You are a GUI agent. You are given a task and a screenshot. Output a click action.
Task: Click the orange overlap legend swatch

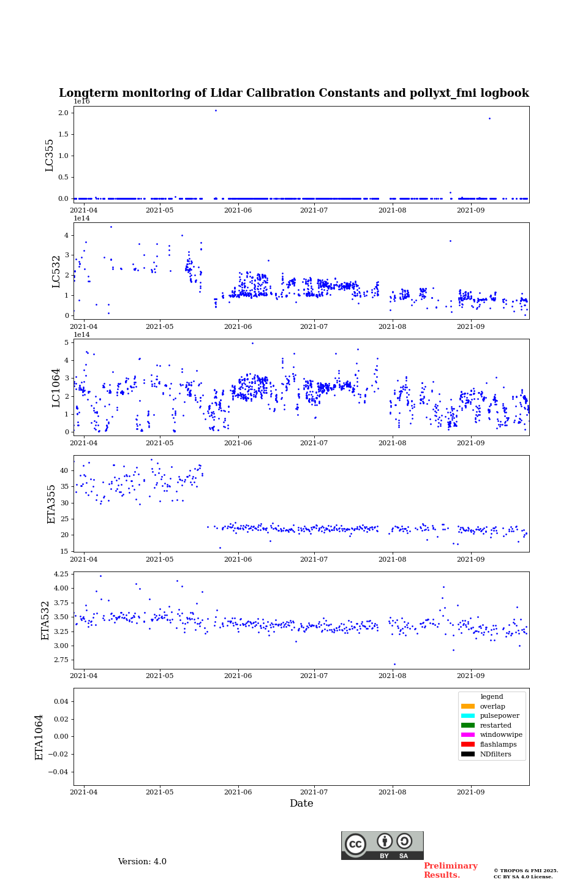point(468,706)
